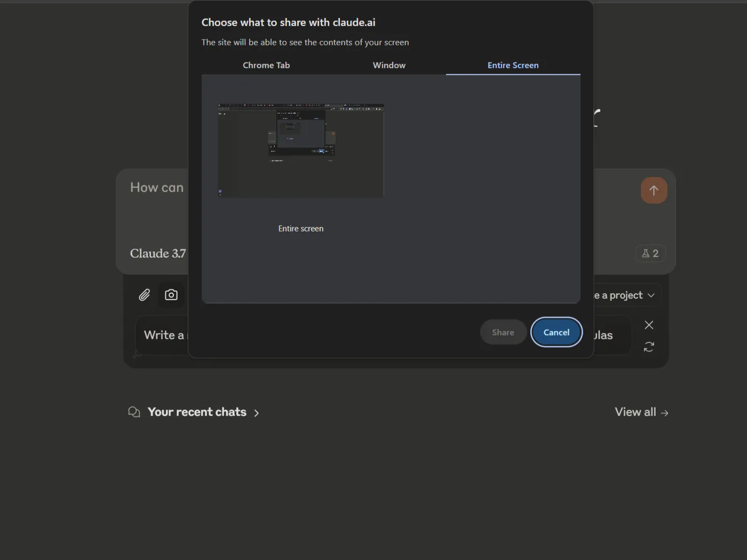
Task: Open the View all chats link
Action: click(634, 411)
